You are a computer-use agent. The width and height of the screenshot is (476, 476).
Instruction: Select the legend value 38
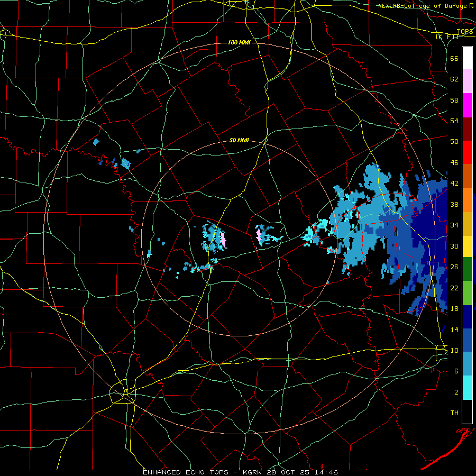click(x=454, y=204)
